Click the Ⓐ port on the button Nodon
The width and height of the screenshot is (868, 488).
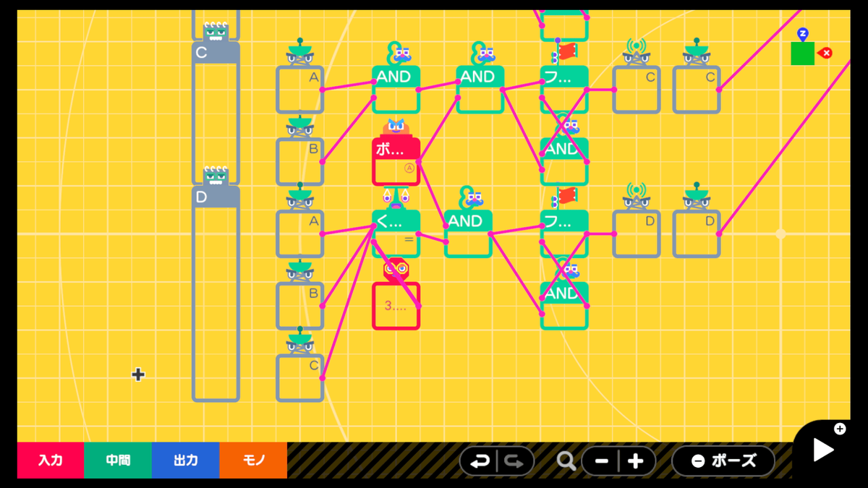click(409, 168)
